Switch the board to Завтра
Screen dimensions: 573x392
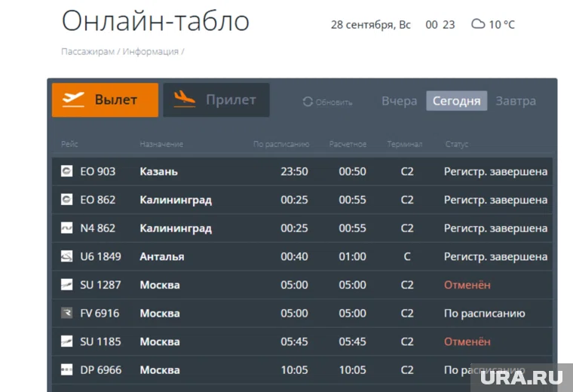pyautogui.click(x=516, y=101)
